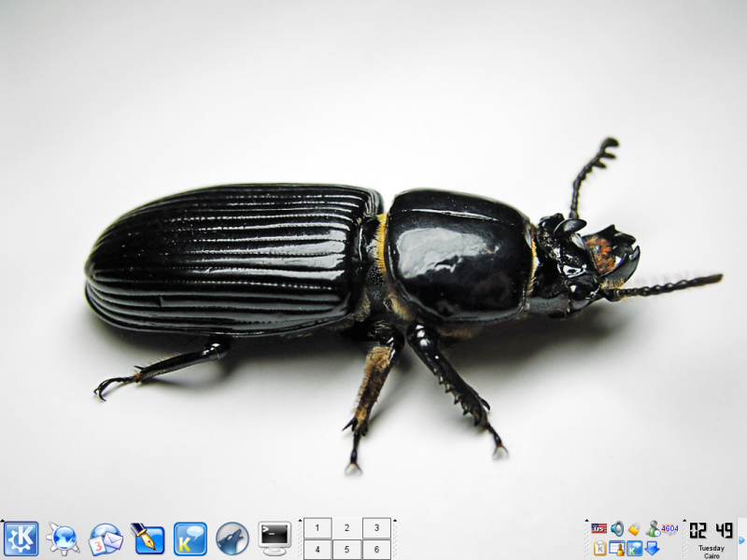Open the alarm daemon person-with-clock tray icon
Screen dimensions: 747x560
coord(653,530)
